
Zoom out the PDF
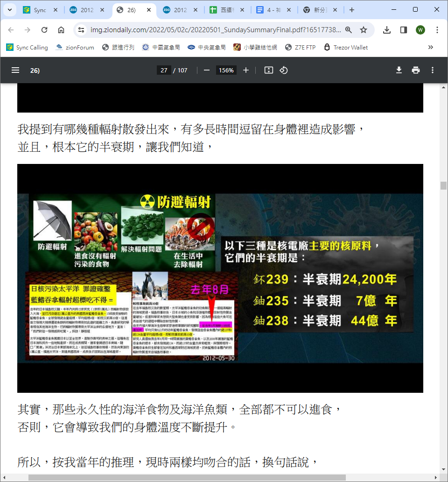coord(207,71)
